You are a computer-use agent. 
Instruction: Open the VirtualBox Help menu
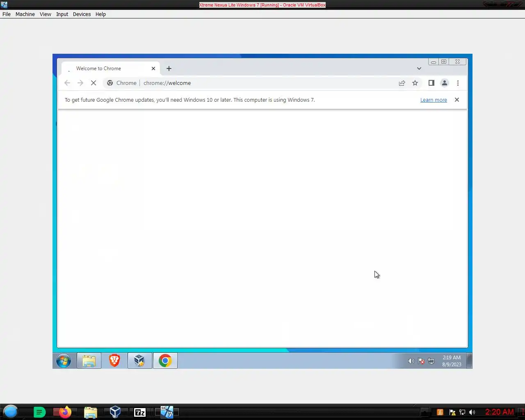click(x=100, y=14)
